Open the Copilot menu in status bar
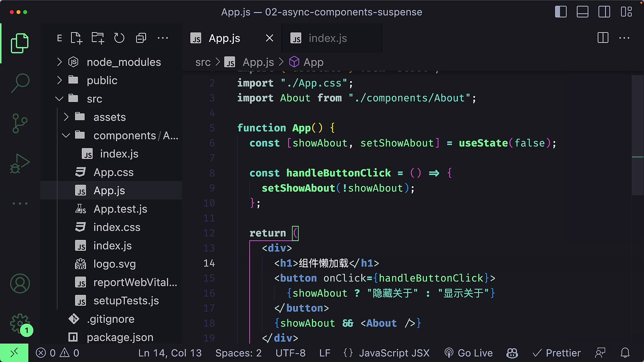Viewport: 644px width, 362px height. pyautogui.click(x=512, y=353)
